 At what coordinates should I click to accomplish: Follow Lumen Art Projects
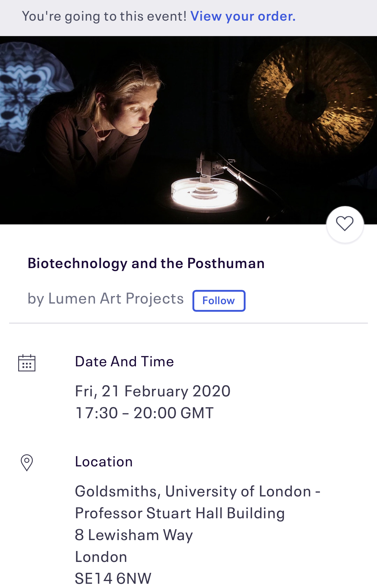(219, 301)
